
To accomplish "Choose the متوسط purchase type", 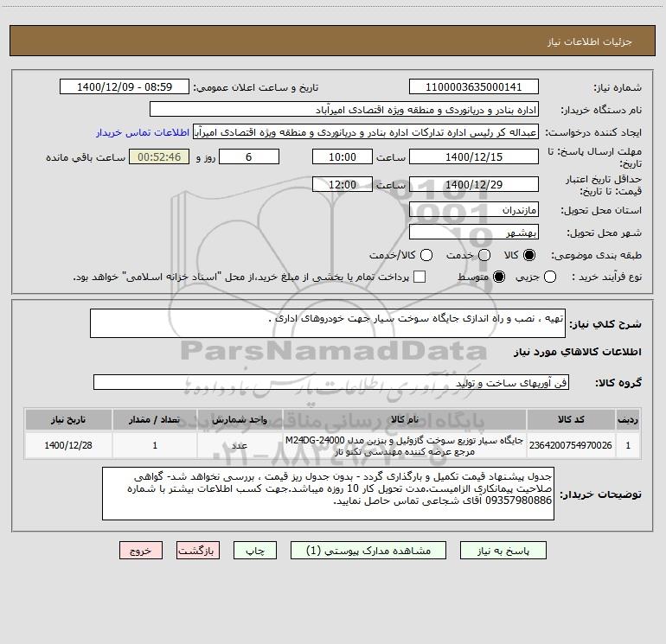I will (499, 277).
